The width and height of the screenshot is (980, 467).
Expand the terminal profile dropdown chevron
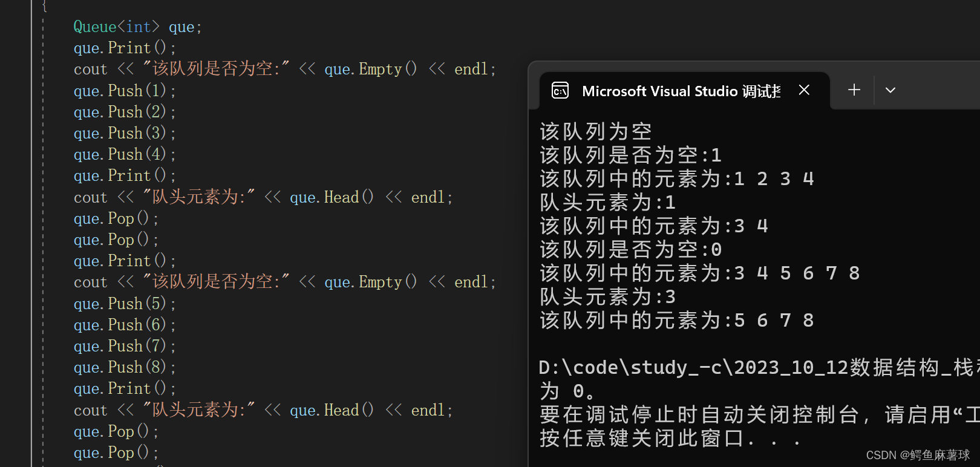(890, 90)
